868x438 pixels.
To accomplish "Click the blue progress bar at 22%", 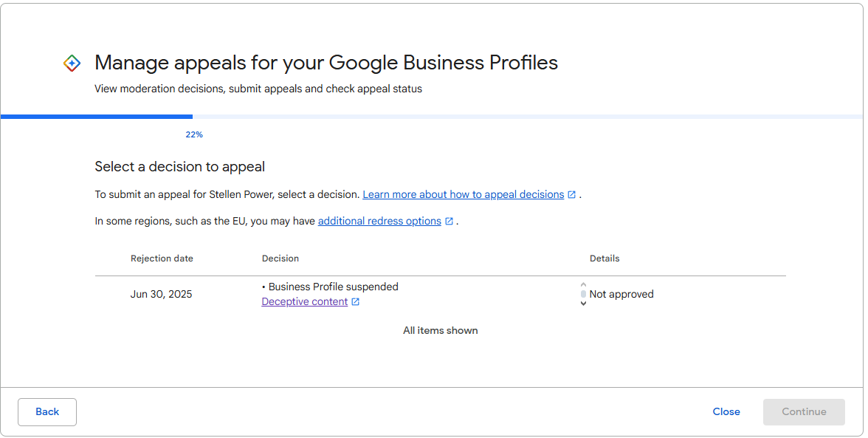I will (97, 117).
